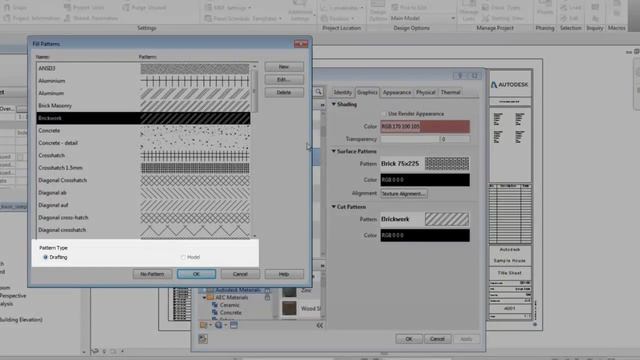Click Cancel in the Material Browser dialog
Viewport: 640px width, 360px height.
click(437, 339)
